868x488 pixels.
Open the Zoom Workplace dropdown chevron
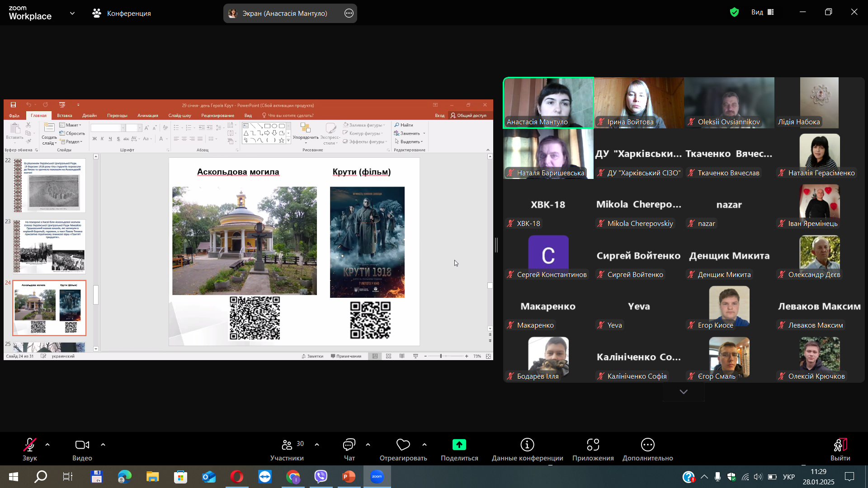(x=72, y=14)
